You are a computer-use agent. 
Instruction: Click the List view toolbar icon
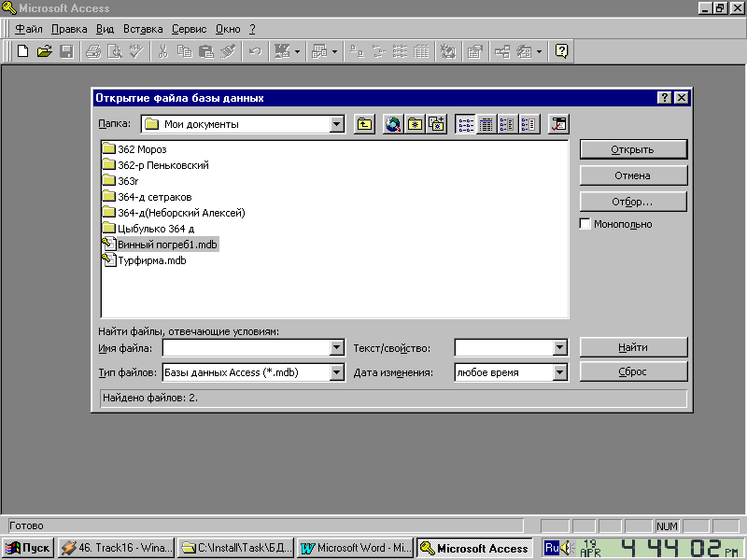click(400, 51)
